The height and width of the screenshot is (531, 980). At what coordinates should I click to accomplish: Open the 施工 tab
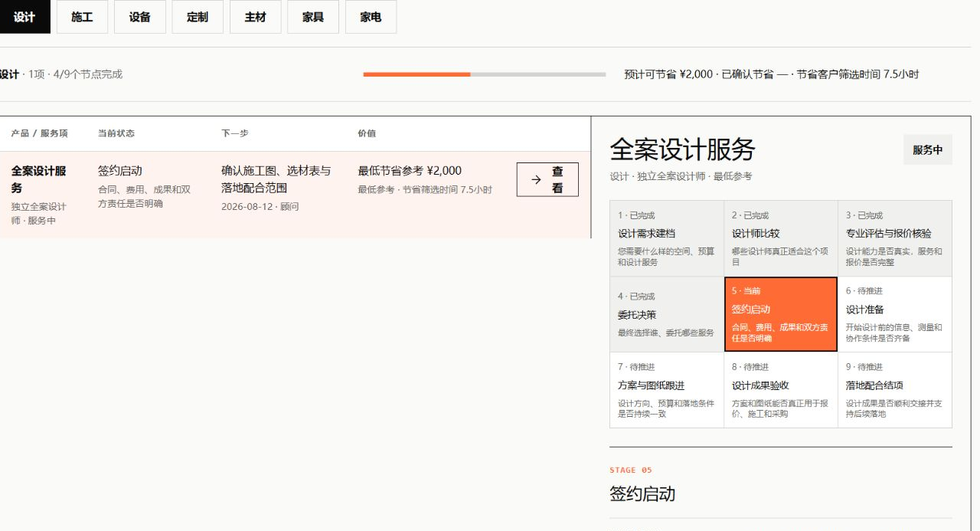pyautogui.click(x=82, y=17)
